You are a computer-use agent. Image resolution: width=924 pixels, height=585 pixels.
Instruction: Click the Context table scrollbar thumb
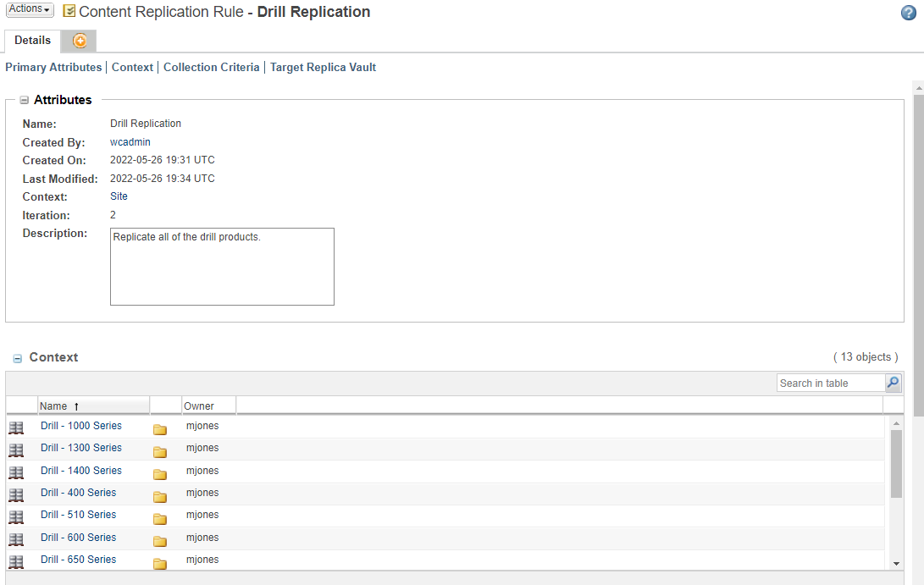pos(896,464)
